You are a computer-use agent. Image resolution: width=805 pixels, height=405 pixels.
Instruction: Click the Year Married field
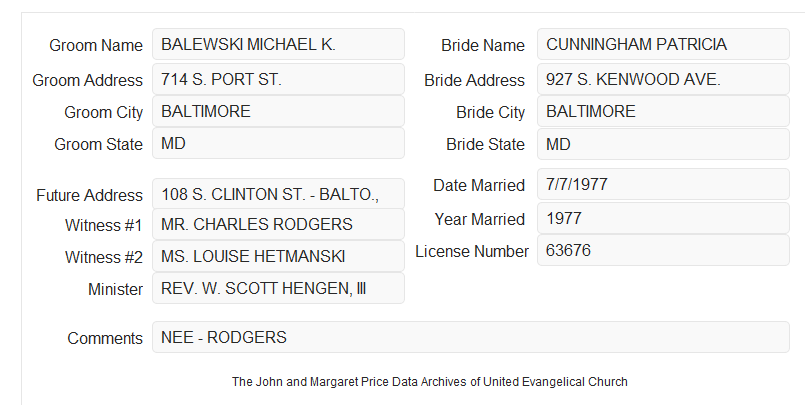click(663, 218)
